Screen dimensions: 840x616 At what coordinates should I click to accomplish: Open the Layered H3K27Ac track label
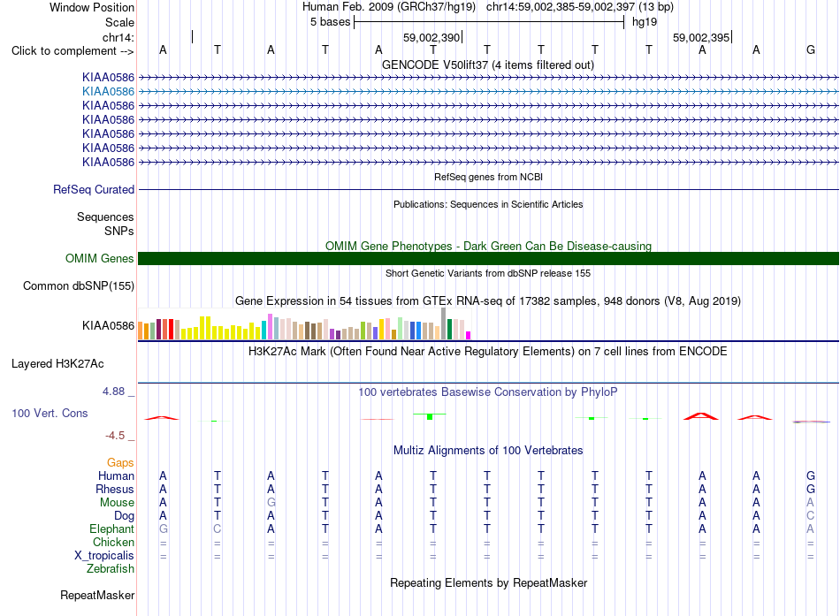coord(57,364)
